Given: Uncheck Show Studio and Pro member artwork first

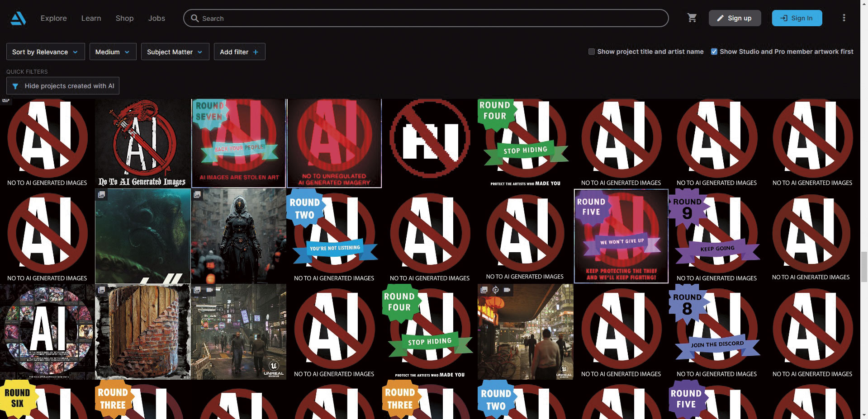Looking at the screenshot, I should [714, 52].
